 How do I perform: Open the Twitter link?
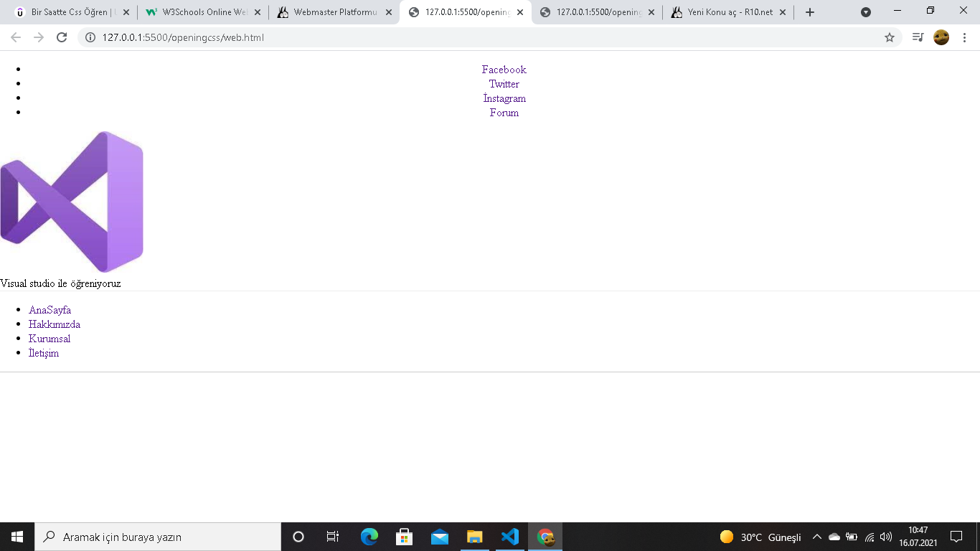504,84
